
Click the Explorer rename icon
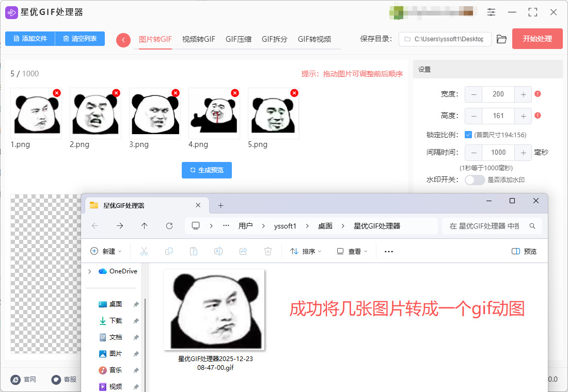click(218, 251)
